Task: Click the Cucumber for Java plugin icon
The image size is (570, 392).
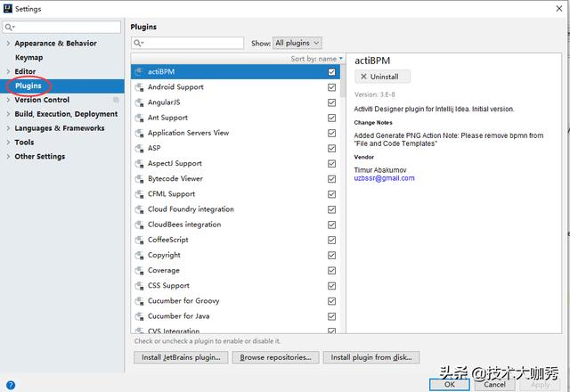Action: [x=139, y=316]
